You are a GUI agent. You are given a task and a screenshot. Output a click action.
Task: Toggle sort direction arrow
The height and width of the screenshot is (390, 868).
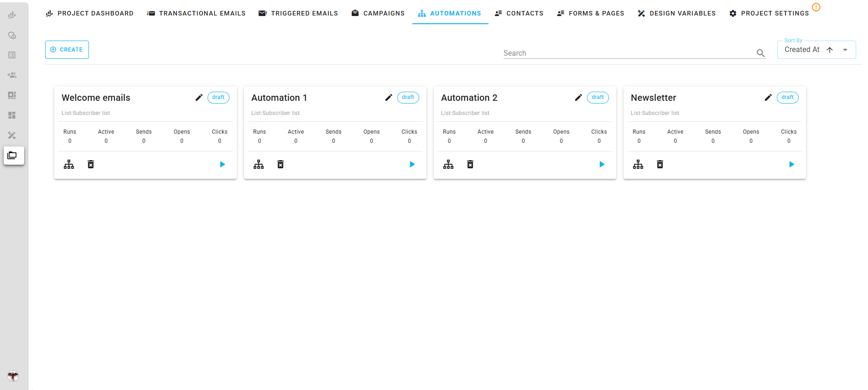pos(830,50)
